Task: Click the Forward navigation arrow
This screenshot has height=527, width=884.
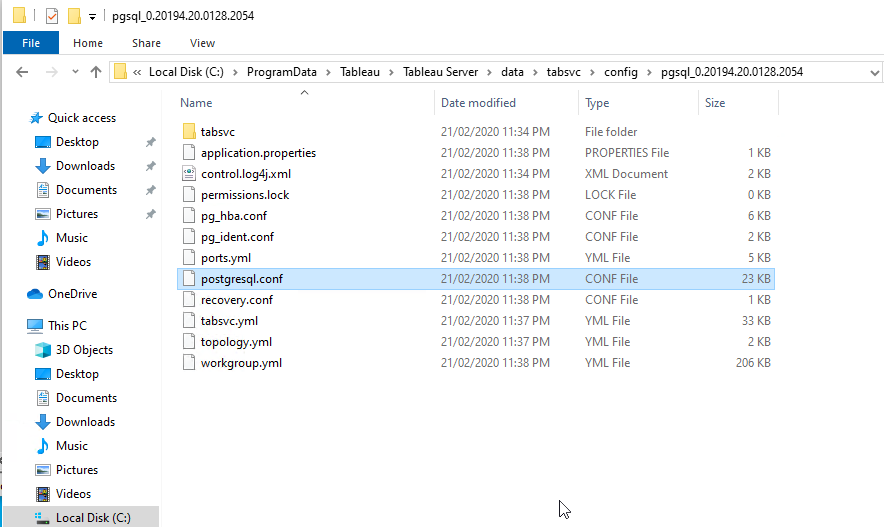Action: (x=51, y=72)
